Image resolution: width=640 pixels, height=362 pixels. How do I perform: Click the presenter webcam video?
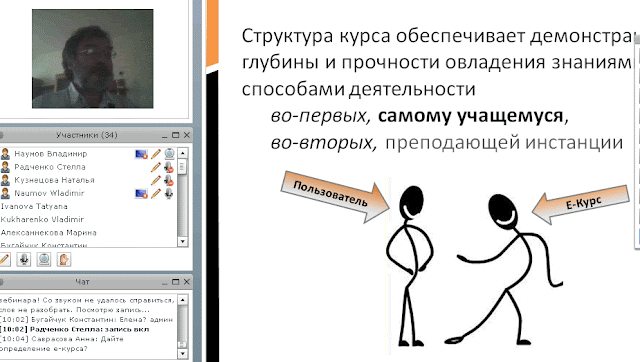[x=93, y=59]
